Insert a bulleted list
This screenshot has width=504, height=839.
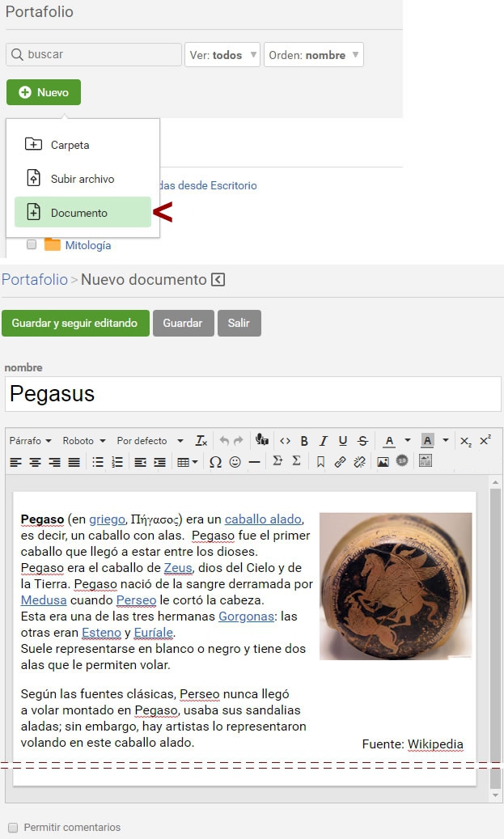coord(98,462)
